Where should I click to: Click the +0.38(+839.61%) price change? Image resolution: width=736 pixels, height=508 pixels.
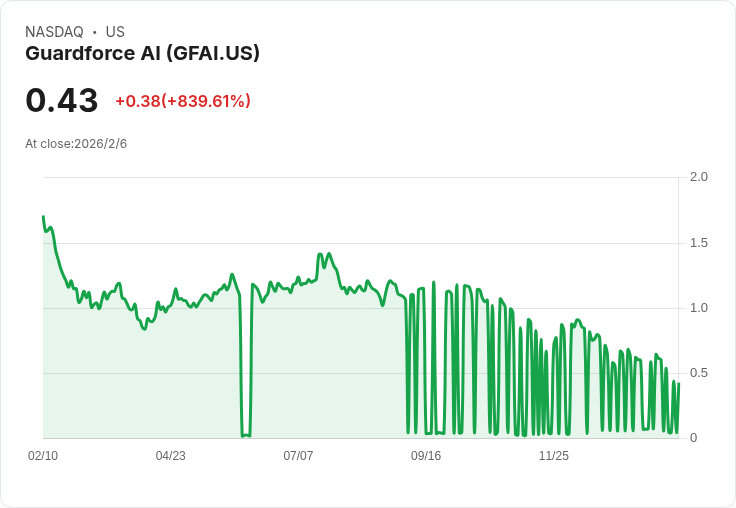point(183,101)
